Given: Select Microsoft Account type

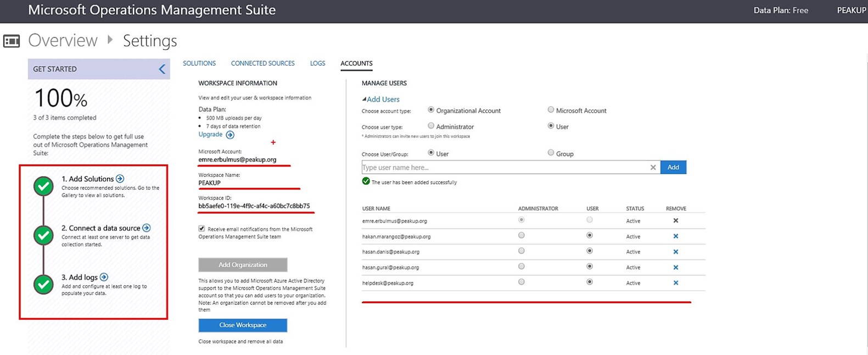Looking at the screenshot, I should click(x=551, y=110).
